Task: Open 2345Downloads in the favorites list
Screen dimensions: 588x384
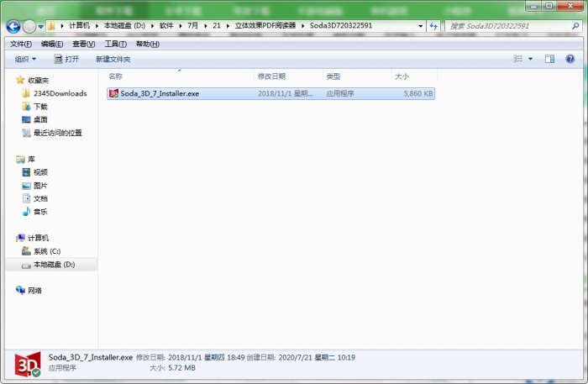Action: tap(60, 93)
